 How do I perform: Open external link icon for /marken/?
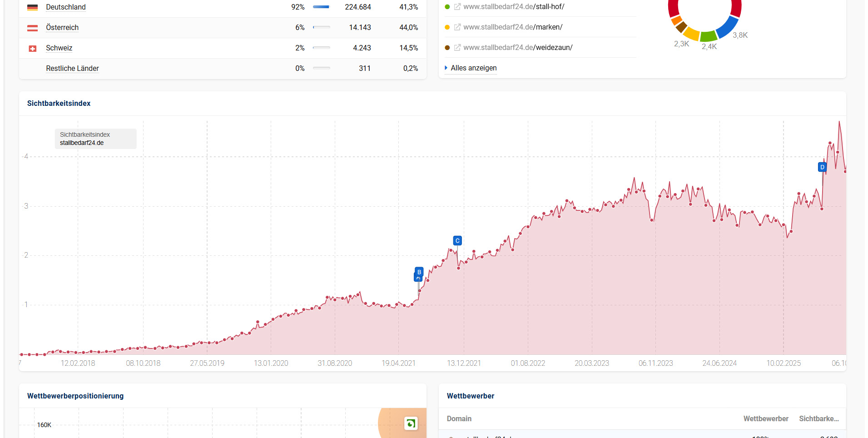457,27
